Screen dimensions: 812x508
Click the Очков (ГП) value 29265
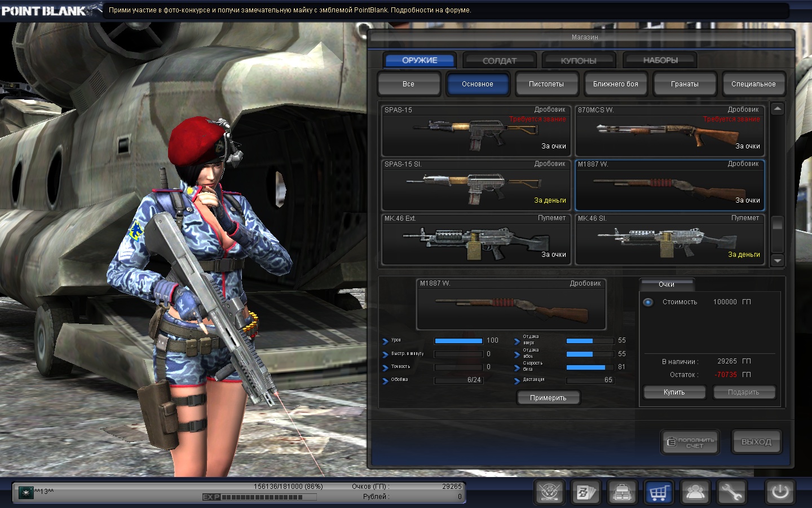pos(452,487)
